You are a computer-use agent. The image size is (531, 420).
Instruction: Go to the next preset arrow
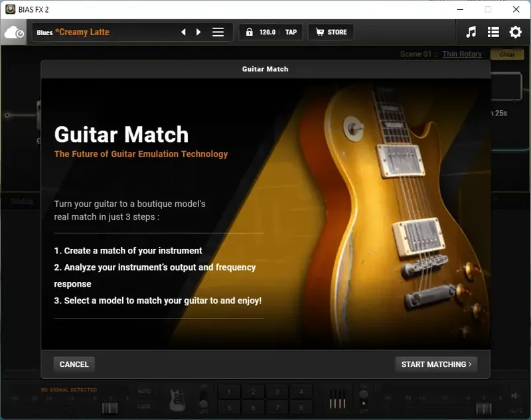(x=198, y=32)
